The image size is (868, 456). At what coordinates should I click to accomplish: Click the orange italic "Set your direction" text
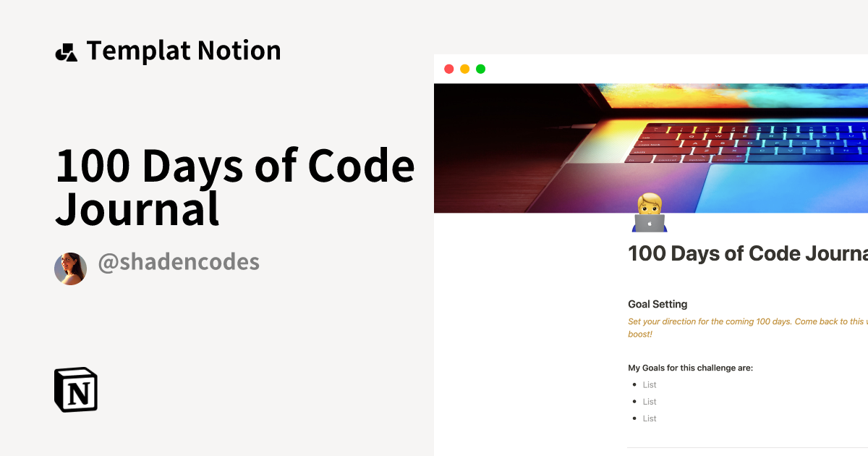click(745, 321)
